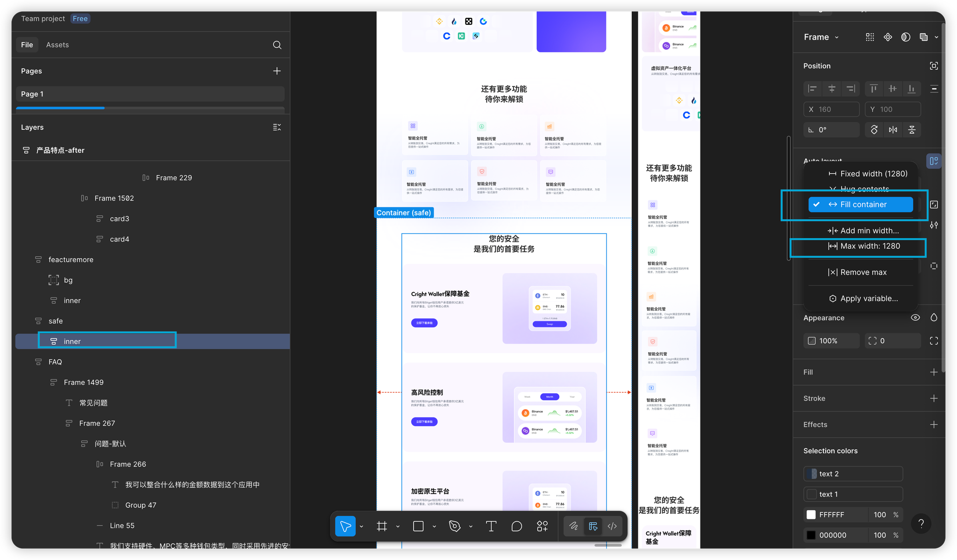
Task: Select the Pen tool in the bottom toolbar
Action: [x=454, y=526]
